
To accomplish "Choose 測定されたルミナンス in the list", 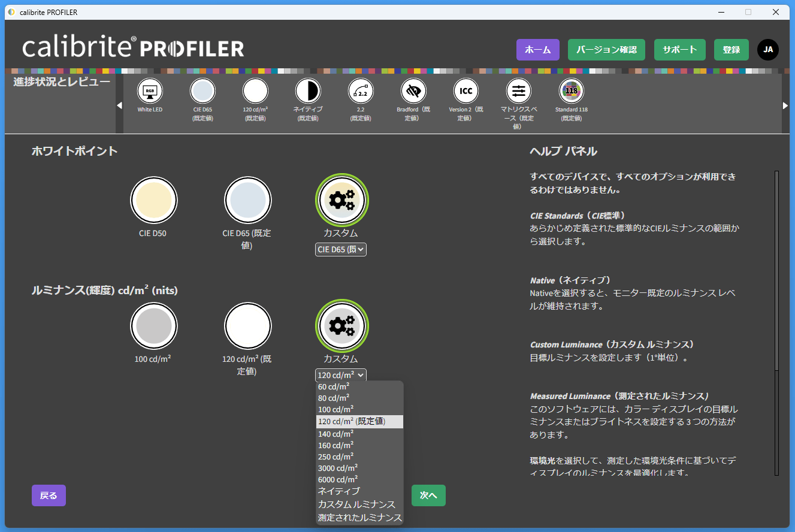I will point(359,518).
